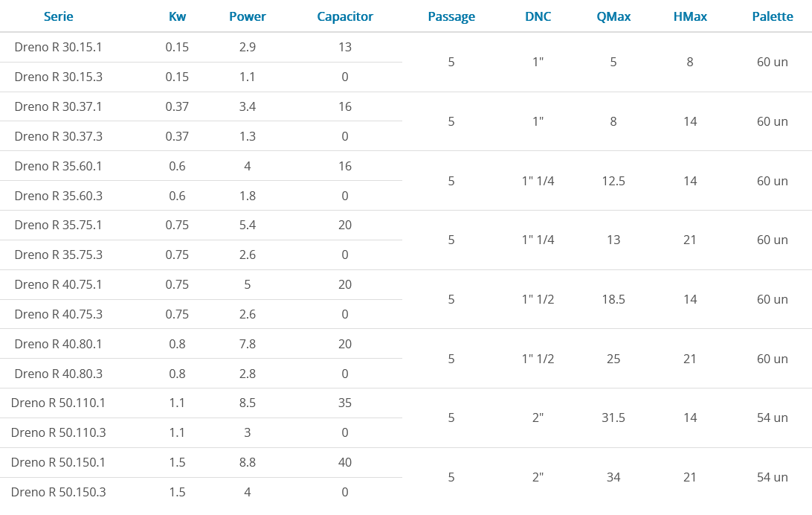
Task: Select the 31.5 QMax value
Action: click(x=613, y=418)
